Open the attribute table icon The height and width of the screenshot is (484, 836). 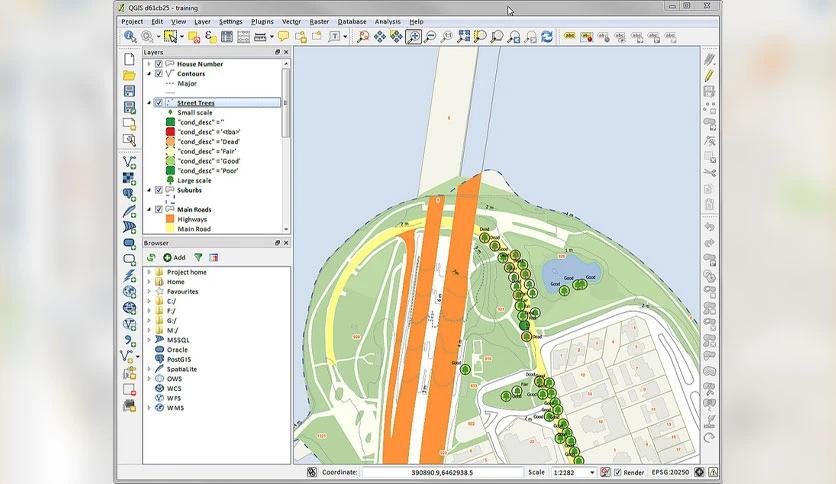click(227, 36)
